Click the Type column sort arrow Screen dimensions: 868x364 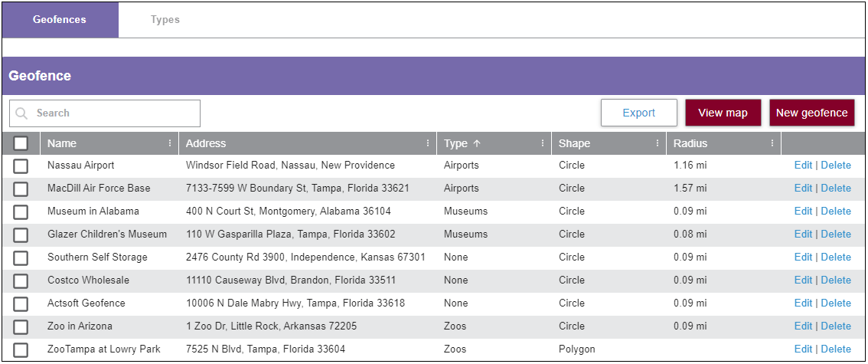coord(478,143)
